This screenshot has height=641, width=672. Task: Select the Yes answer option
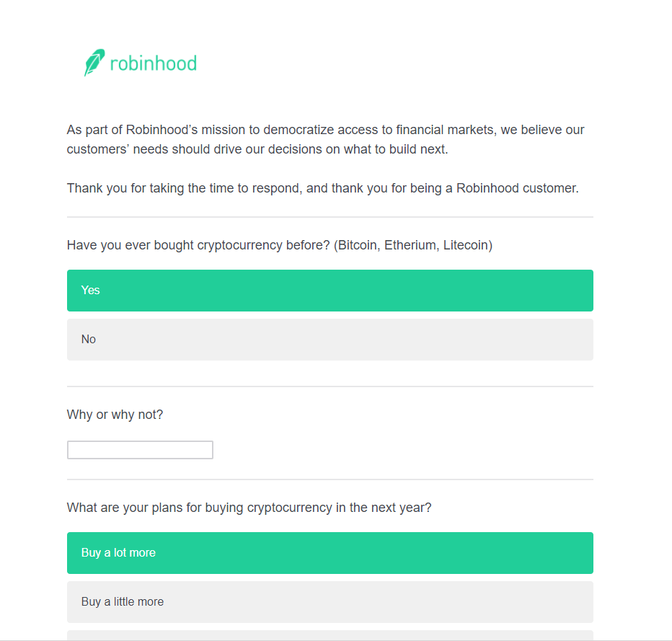pyautogui.click(x=330, y=291)
